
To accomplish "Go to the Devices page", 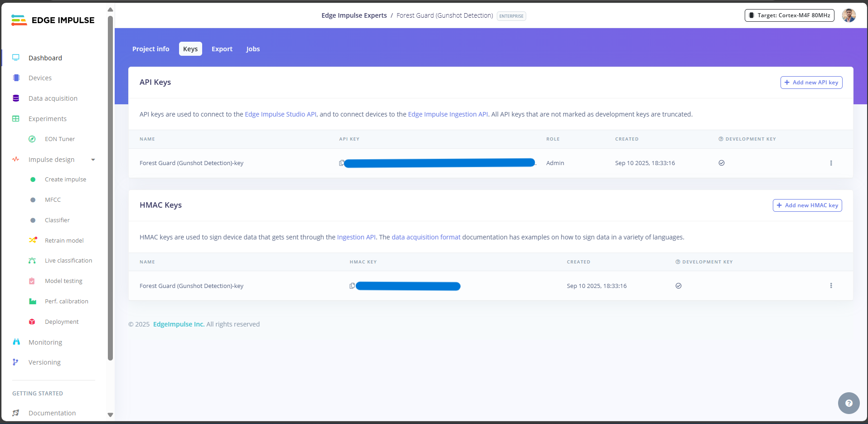I will click(x=40, y=78).
